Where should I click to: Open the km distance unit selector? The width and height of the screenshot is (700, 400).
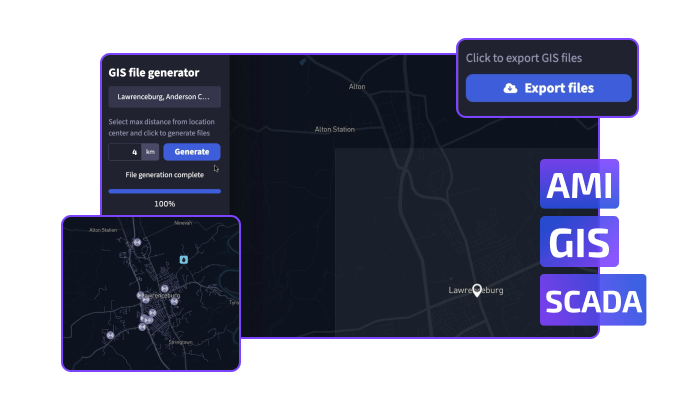(x=150, y=152)
